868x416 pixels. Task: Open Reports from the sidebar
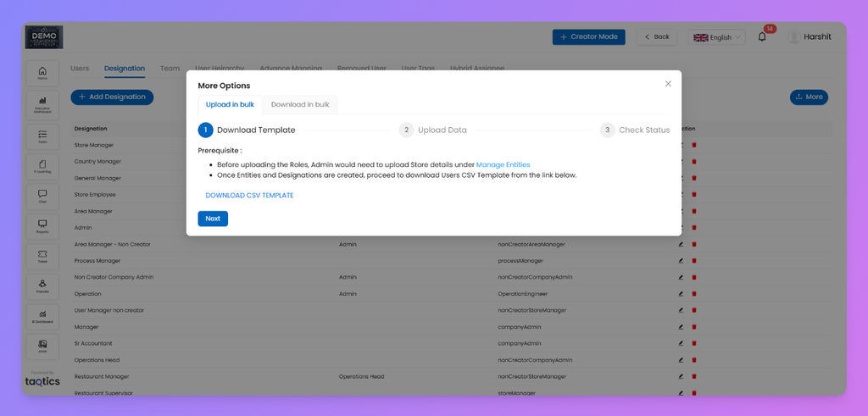pos(42,226)
